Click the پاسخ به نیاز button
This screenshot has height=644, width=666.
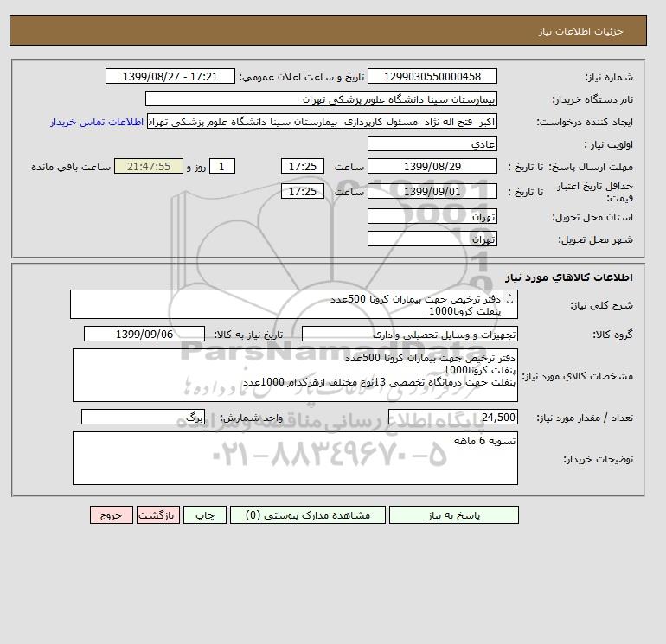coord(453,515)
